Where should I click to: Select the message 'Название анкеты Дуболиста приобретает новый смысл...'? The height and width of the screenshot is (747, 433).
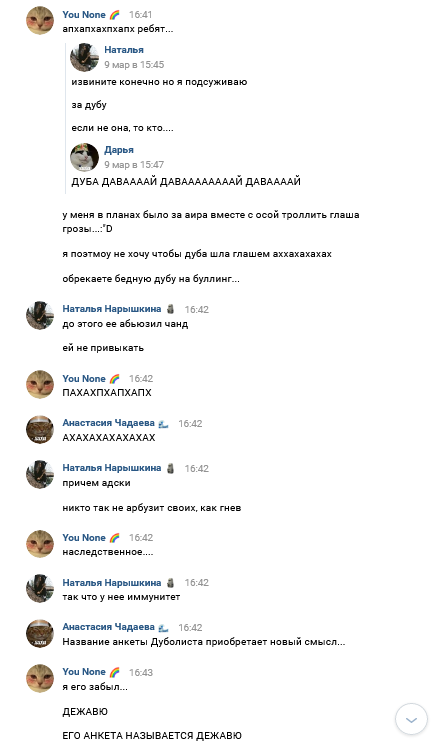click(x=204, y=642)
